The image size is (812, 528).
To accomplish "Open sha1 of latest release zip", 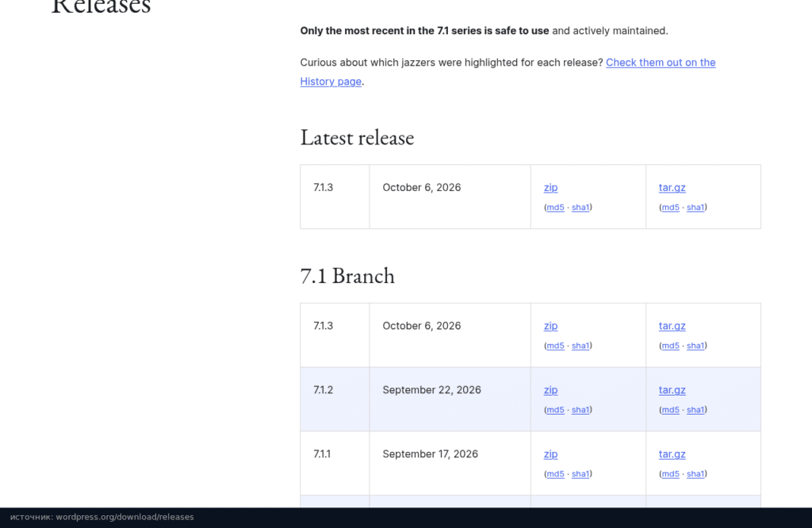I will pos(580,207).
